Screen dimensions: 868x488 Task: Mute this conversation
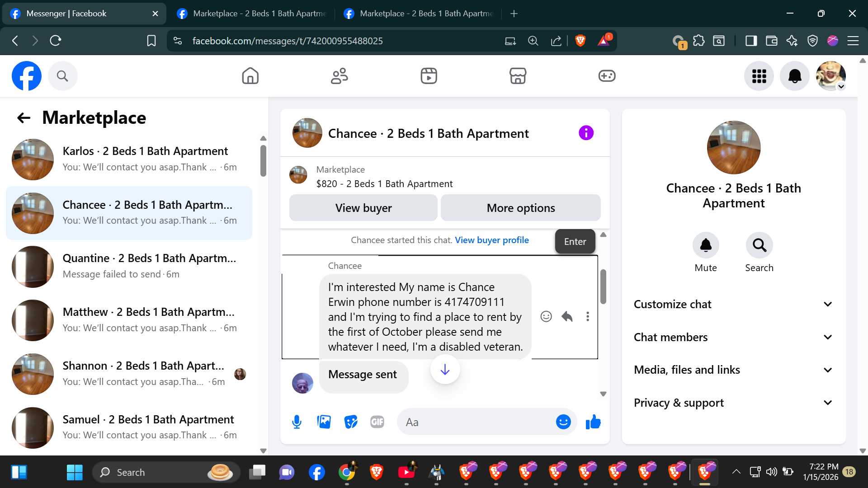pyautogui.click(x=705, y=245)
